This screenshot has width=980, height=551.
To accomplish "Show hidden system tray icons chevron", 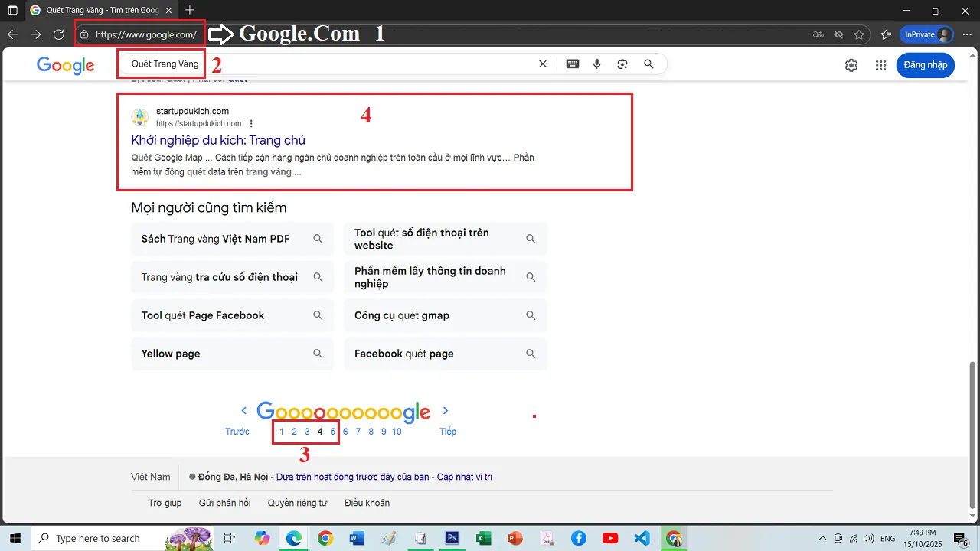I will (823, 538).
